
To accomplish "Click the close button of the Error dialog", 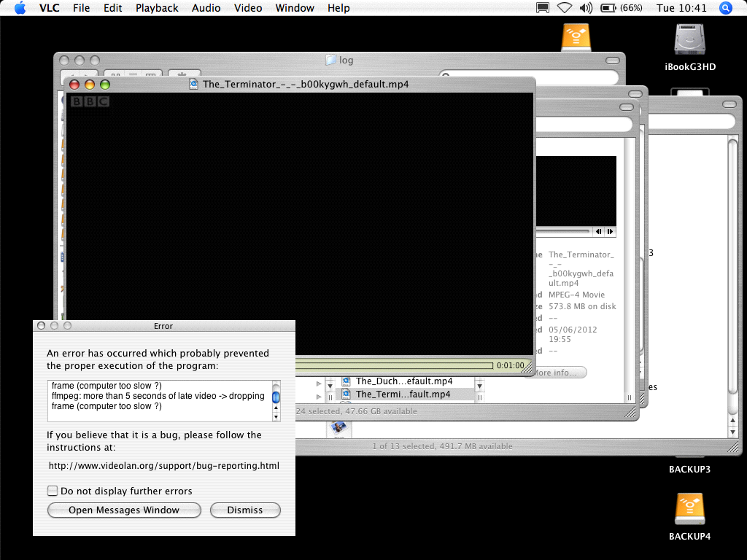I will click(x=41, y=326).
